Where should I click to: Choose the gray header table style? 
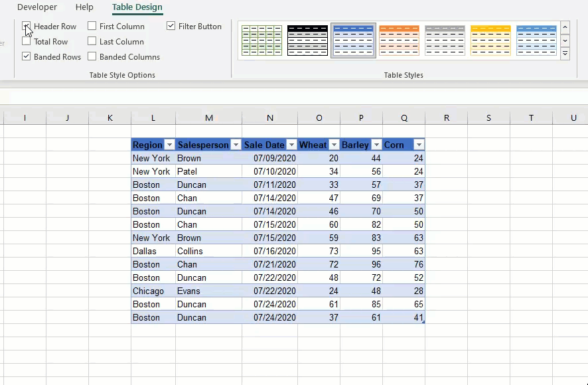tap(445, 40)
